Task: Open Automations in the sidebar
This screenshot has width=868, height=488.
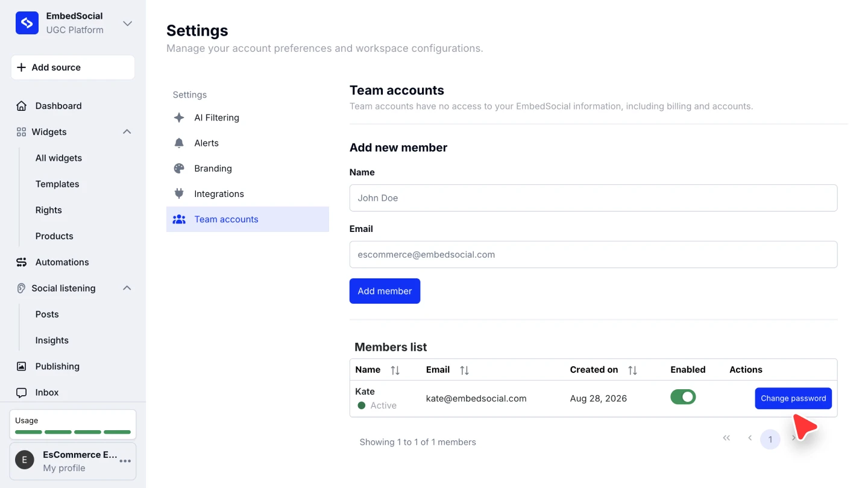Action: click(x=62, y=262)
